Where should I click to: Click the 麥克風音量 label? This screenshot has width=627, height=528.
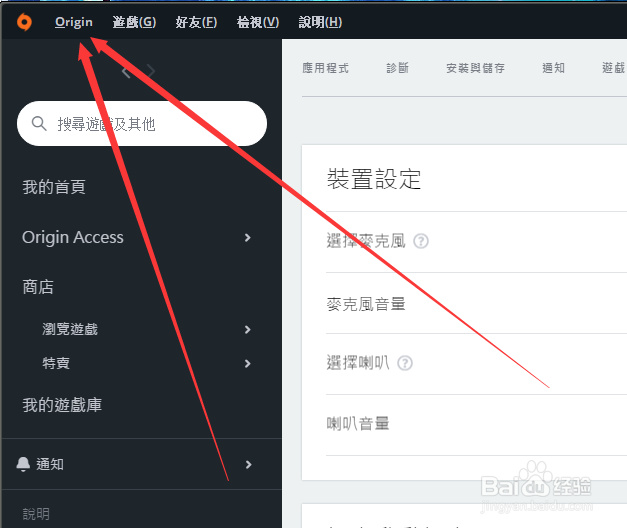point(366,304)
